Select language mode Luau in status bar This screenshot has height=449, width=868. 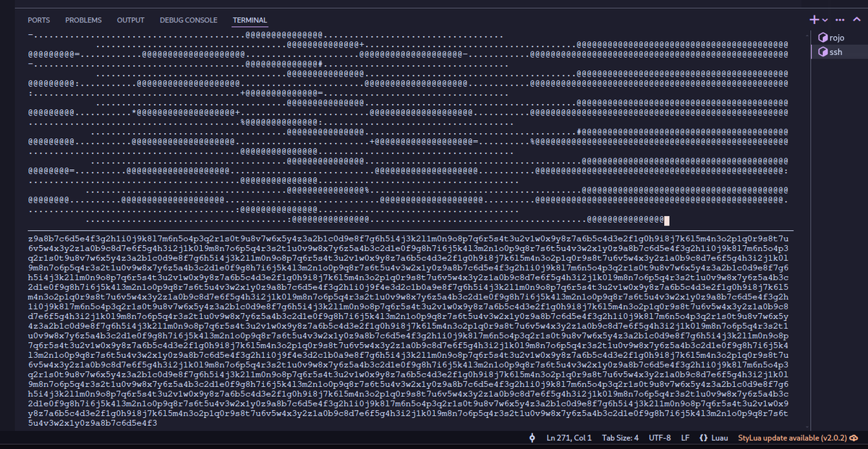(x=720, y=438)
